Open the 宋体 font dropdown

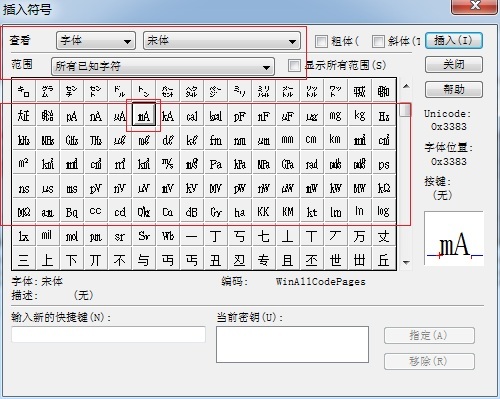pyautogui.click(x=222, y=41)
